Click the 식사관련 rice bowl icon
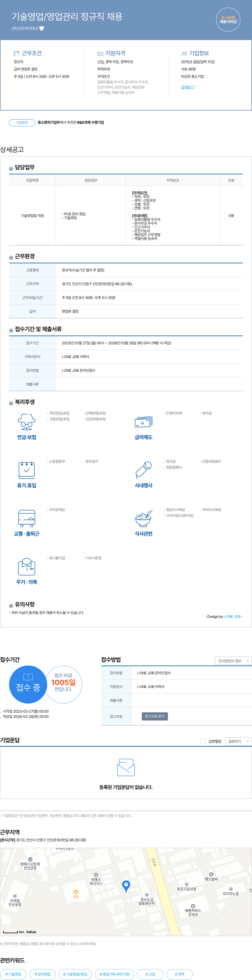 [143, 518]
